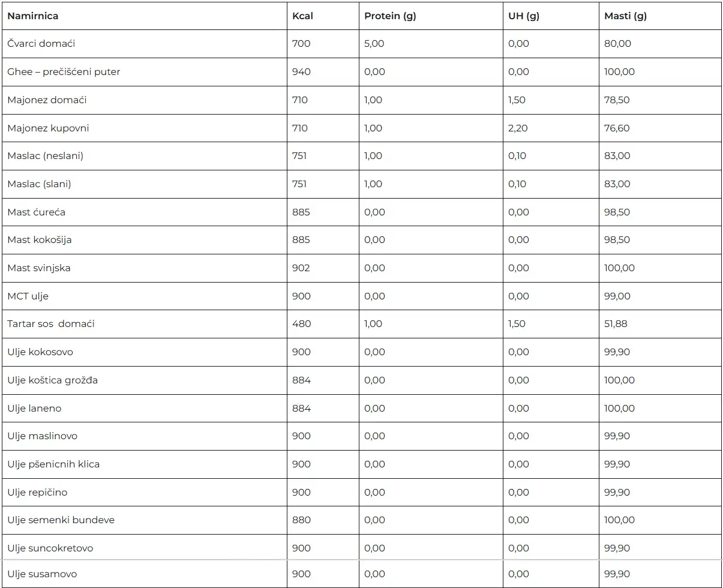Select the Ulje maslinovo name cell
Viewport: 723px width, 588px height.
(x=43, y=436)
